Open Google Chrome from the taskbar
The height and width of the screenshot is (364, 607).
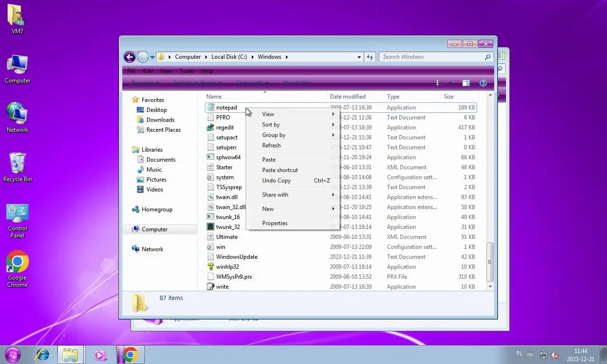click(x=130, y=355)
